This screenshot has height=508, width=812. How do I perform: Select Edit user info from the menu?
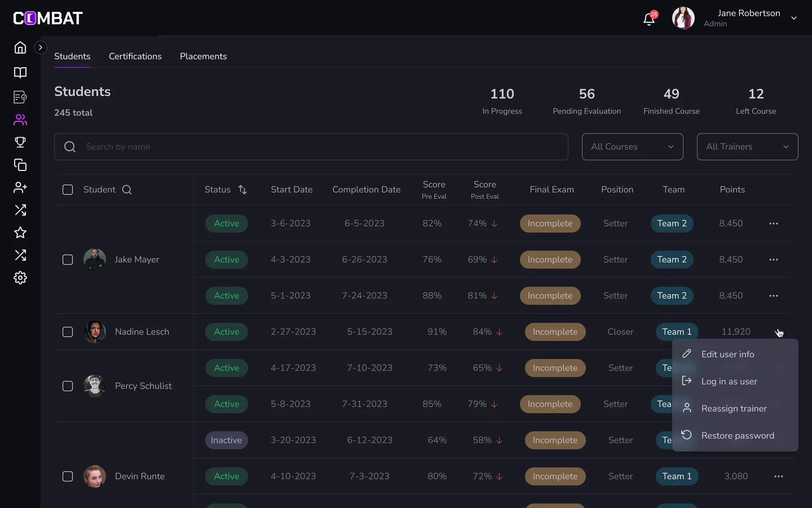click(735, 354)
